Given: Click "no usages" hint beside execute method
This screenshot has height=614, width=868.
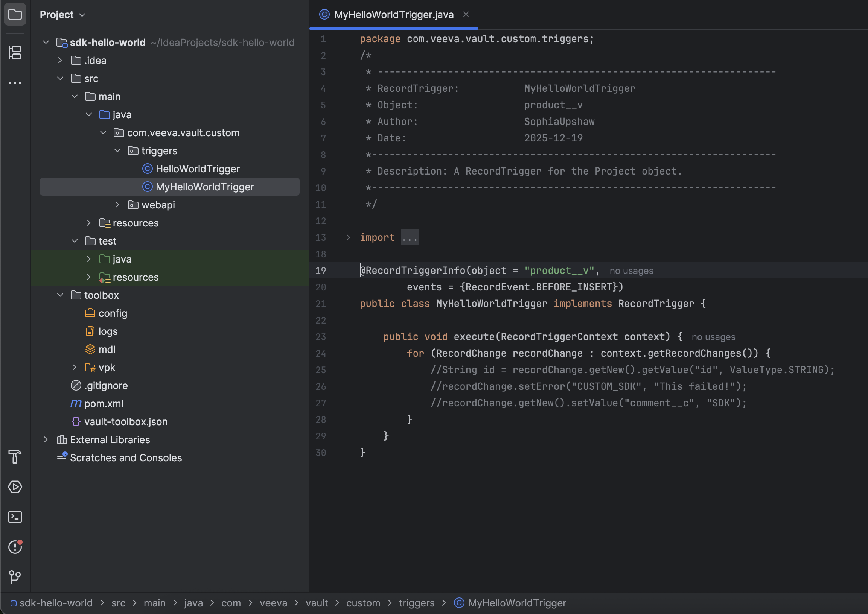Looking at the screenshot, I should point(713,337).
